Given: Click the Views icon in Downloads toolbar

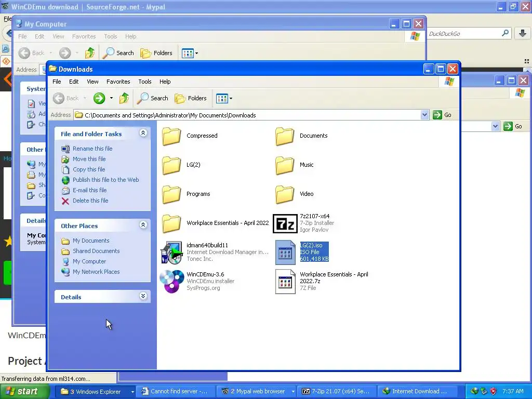Looking at the screenshot, I should click(x=222, y=99).
